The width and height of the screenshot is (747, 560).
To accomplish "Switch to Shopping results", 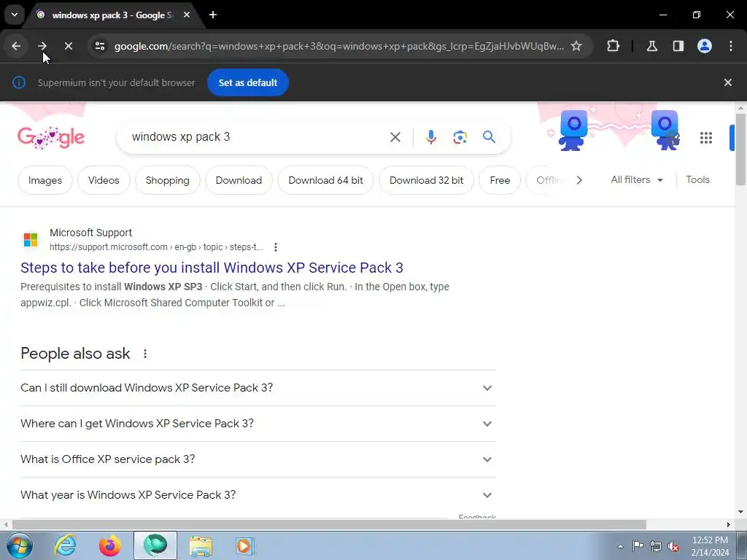I will (167, 181).
